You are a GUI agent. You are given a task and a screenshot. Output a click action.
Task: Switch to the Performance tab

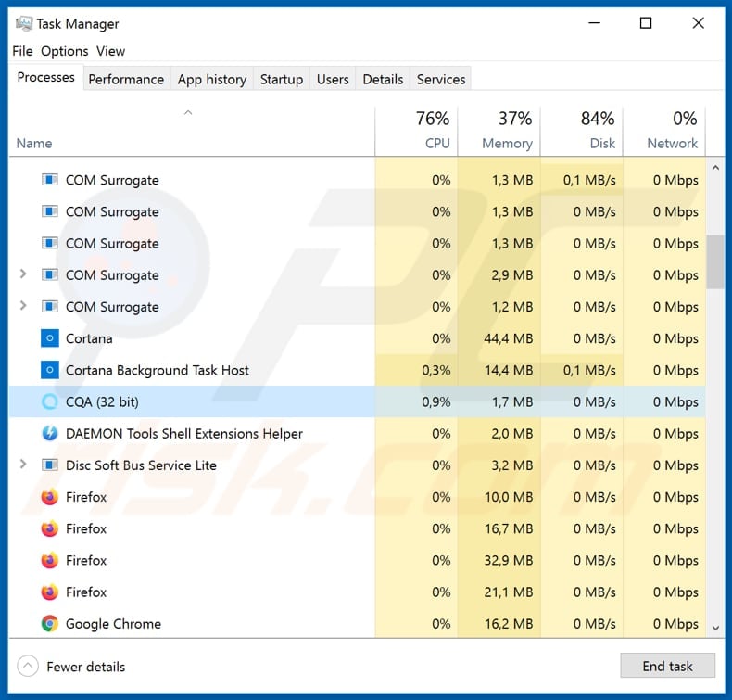pyautogui.click(x=126, y=80)
